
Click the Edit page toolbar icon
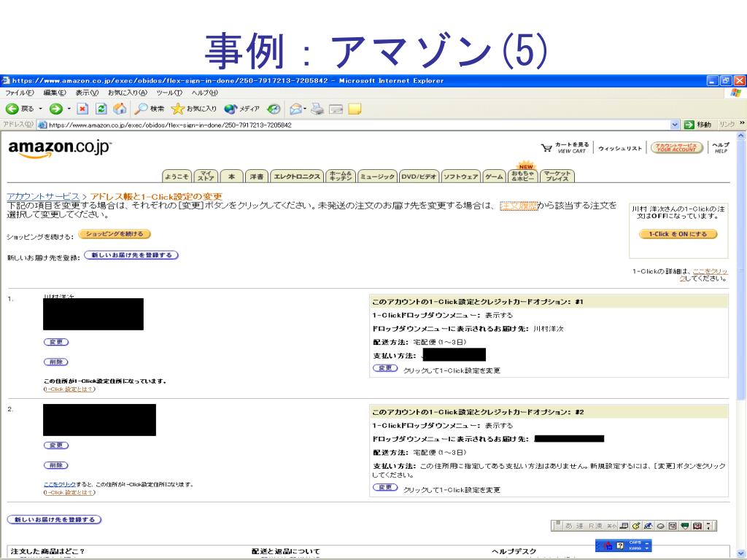[x=336, y=109]
